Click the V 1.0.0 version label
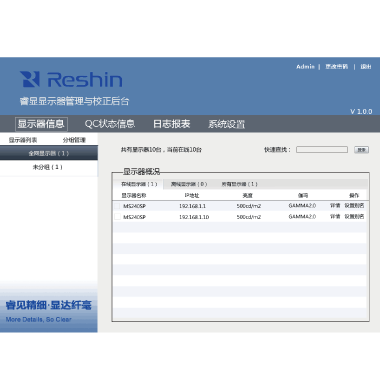This screenshot has height=380, width=380. (361, 111)
